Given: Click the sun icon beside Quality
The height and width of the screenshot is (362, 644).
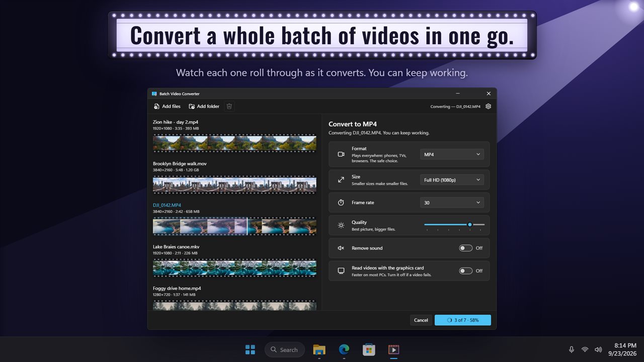Looking at the screenshot, I should (x=341, y=225).
